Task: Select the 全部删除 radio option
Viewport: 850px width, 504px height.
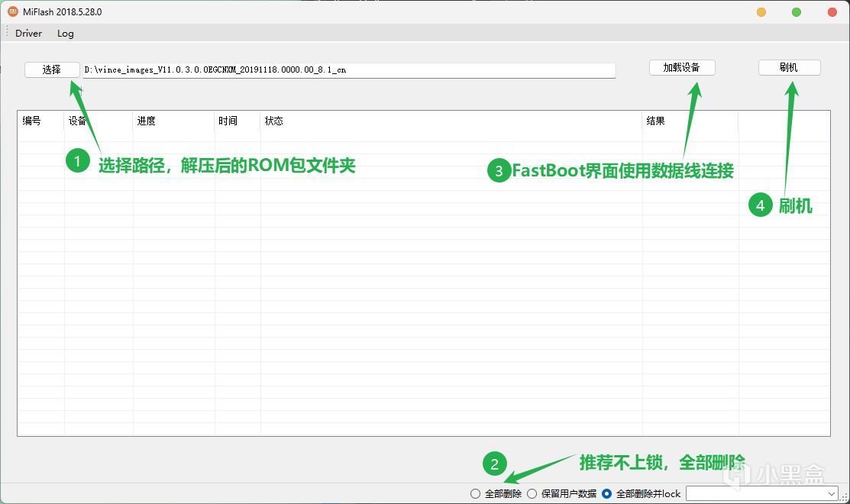Action: (476, 494)
